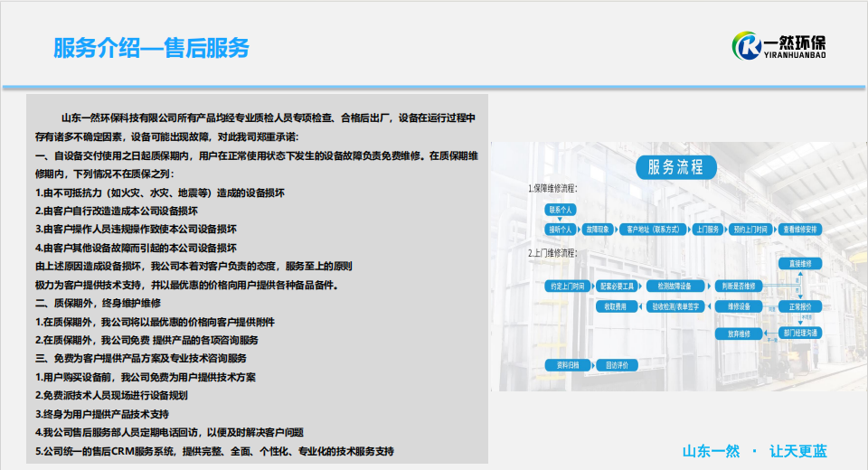Select the 正常报价 box

[x=800, y=307]
